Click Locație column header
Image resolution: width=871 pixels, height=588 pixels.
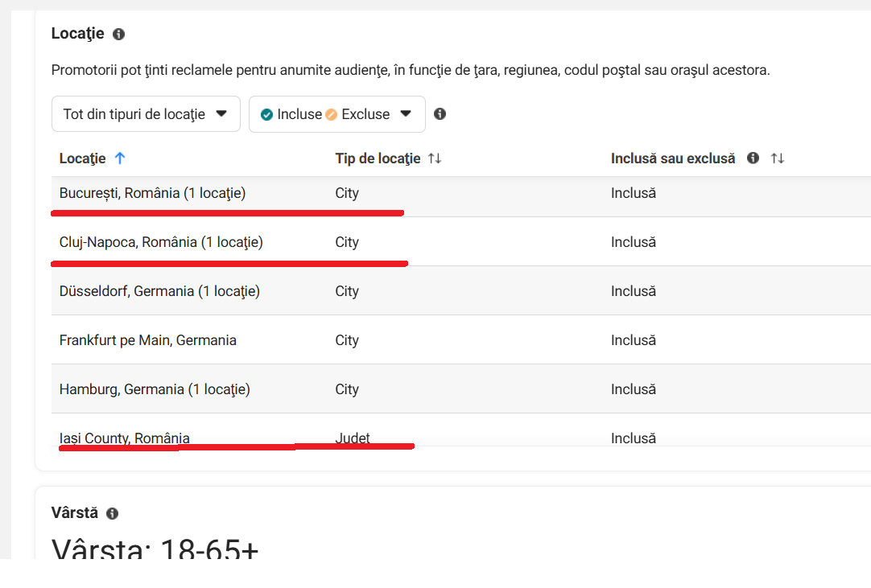coord(82,158)
